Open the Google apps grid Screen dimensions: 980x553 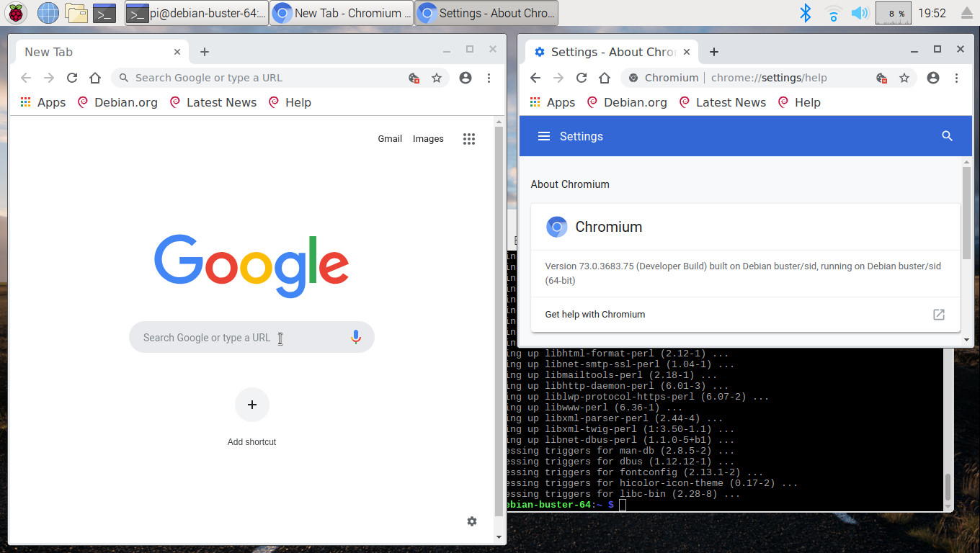click(469, 139)
